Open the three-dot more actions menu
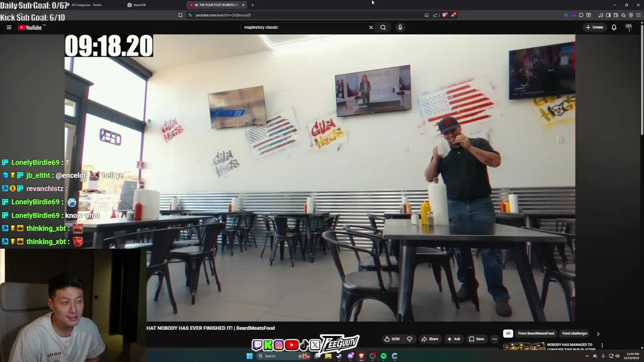The height and width of the screenshot is (362, 644). click(494, 339)
